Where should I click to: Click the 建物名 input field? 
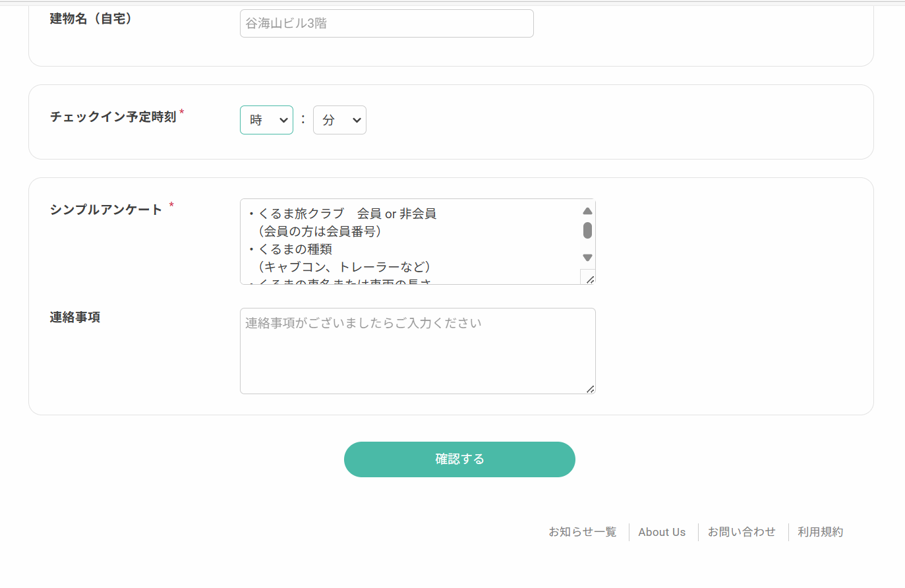(386, 23)
